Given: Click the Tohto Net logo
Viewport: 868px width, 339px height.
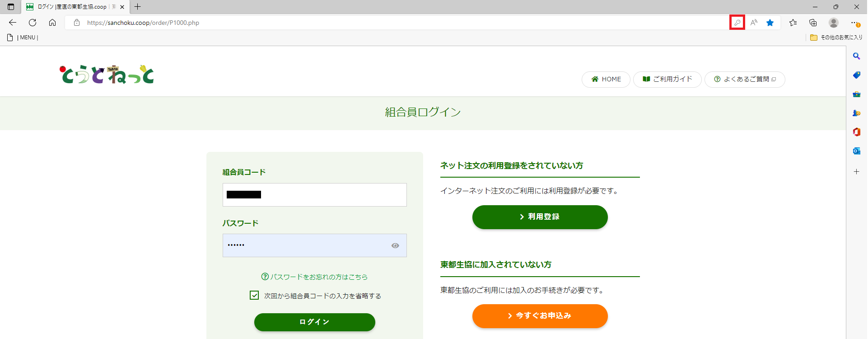Looking at the screenshot, I should coord(107,75).
